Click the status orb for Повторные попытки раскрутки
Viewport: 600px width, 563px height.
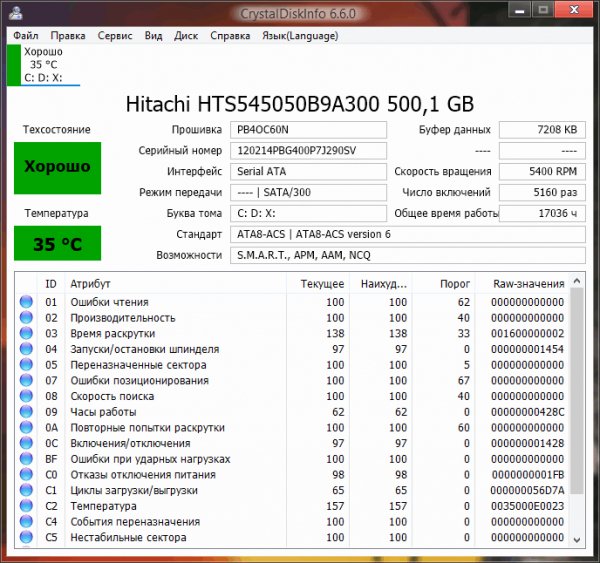tap(26, 427)
